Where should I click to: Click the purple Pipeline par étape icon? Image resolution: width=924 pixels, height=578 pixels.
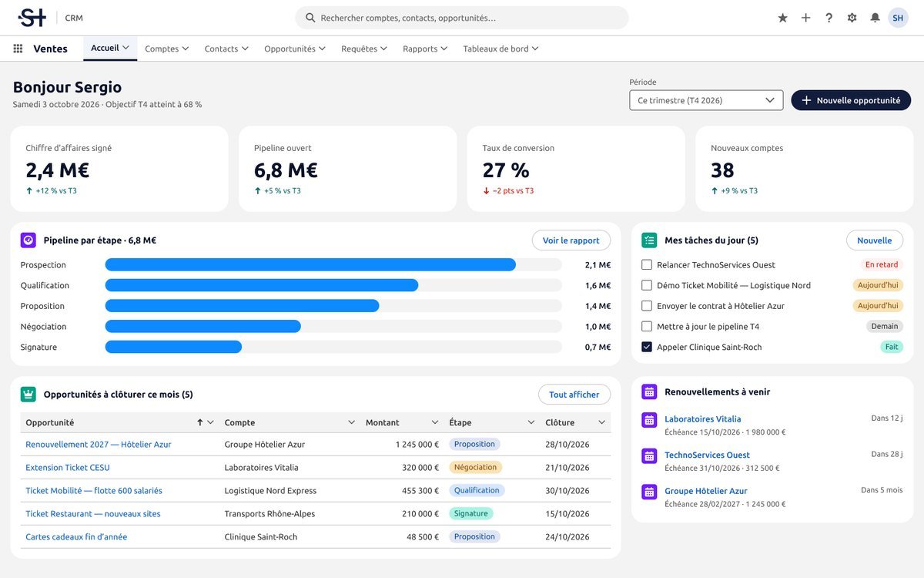click(x=28, y=240)
